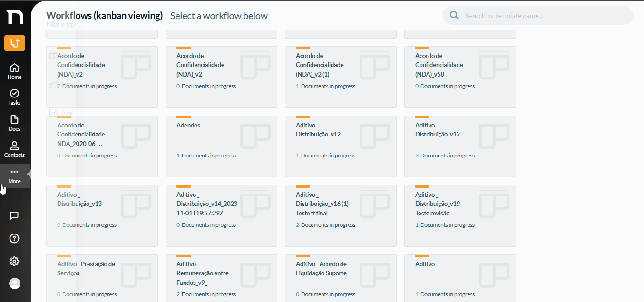Open the Aditivo_Distribuição_v14_2023 workflow
The image size is (644, 302).
point(221,216)
